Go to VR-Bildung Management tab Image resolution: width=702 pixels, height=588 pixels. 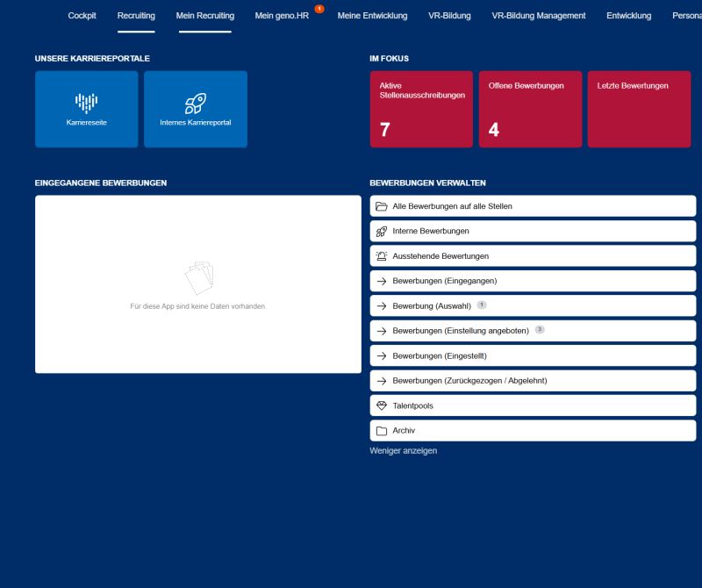pyautogui.click(x=538, y=16)
